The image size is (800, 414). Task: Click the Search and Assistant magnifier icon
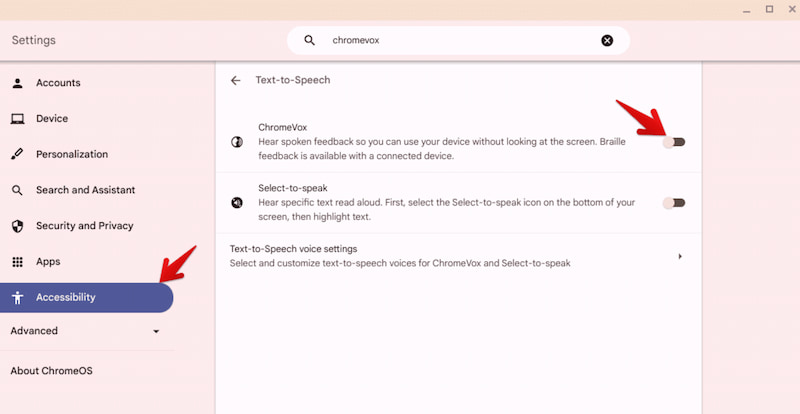click(17, 190)
